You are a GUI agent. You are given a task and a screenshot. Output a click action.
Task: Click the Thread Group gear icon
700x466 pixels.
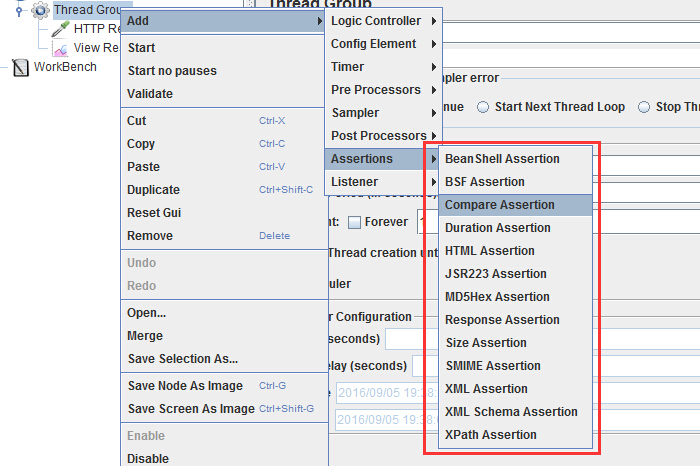click(x=40, y=9)
